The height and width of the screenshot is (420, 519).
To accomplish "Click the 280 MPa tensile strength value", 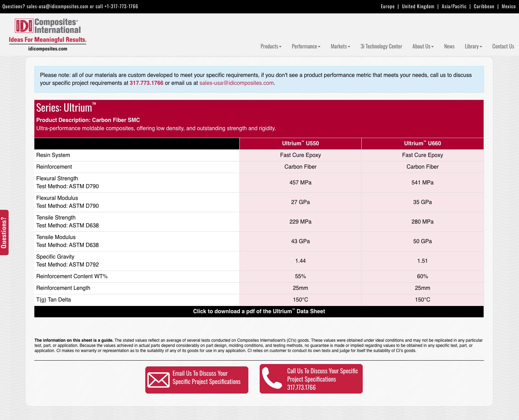I will click(422, 222).
